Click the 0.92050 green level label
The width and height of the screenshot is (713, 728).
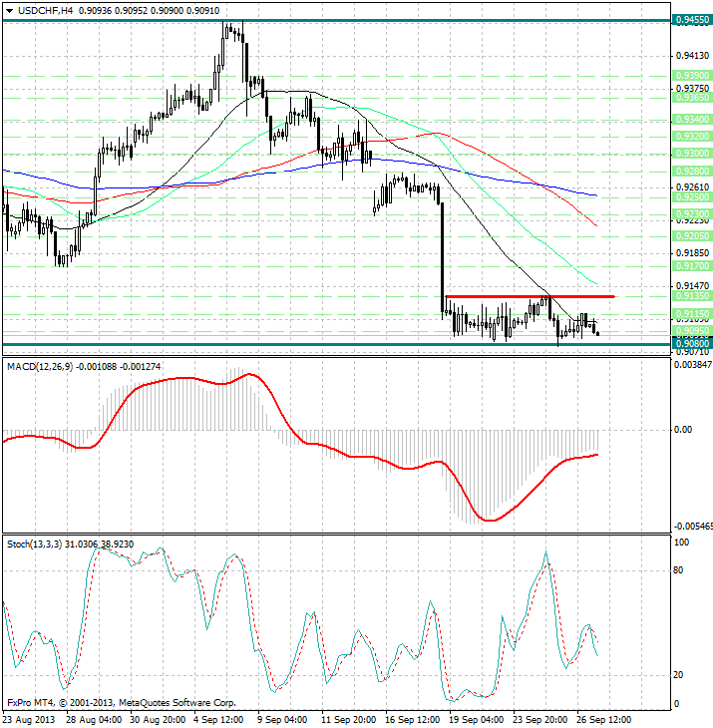[x=692, y=236]
